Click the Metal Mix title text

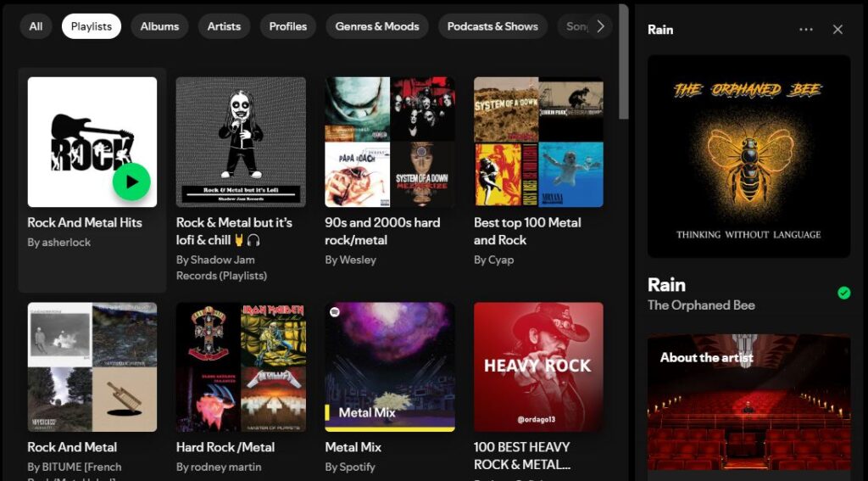tap(353, 447)
